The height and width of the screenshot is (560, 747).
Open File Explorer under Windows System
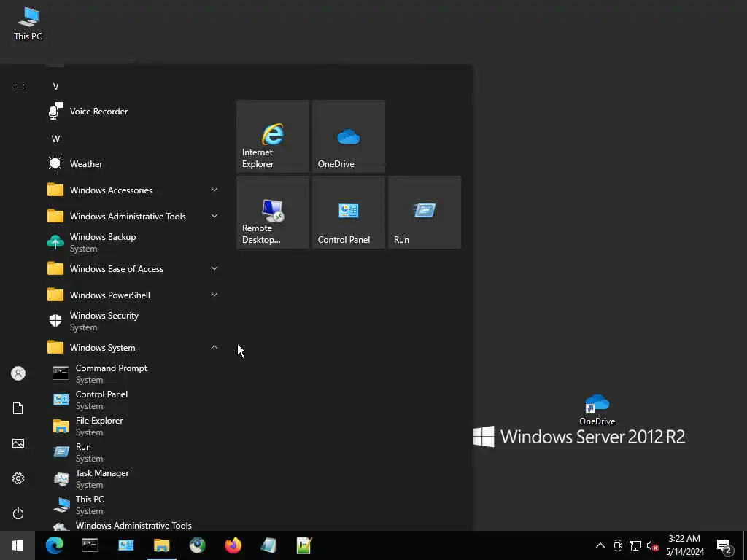133,426
